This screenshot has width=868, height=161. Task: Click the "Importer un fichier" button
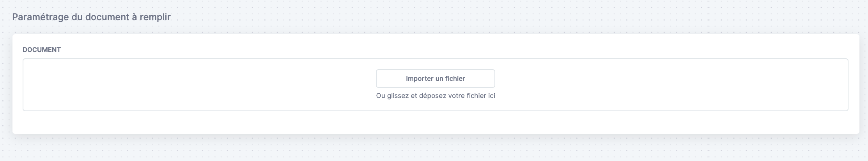pyautogui.click(x=435, y=79)
